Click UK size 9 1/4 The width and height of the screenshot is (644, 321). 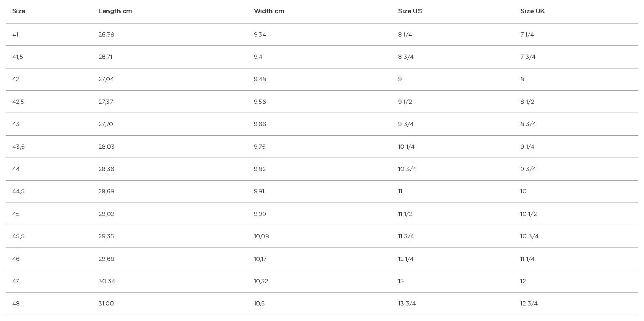(x=527, y=147)
